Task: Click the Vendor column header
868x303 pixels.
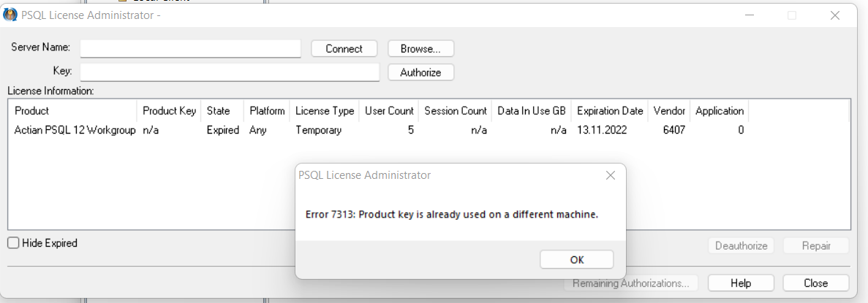Action: pyautogui.click(x=668, y=110)
